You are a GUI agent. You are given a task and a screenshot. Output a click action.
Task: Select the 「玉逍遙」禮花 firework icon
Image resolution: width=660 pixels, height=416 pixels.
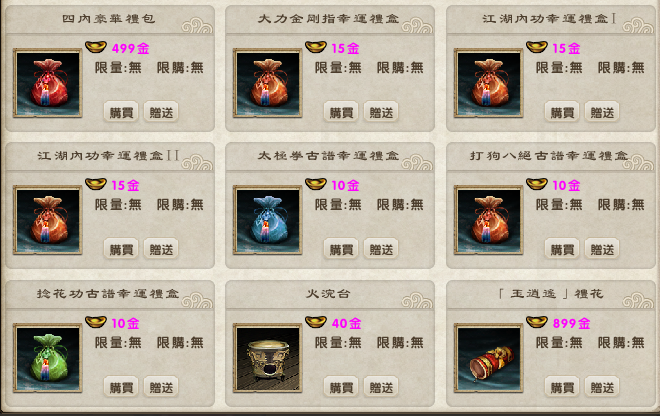click(x=488, y=358)
